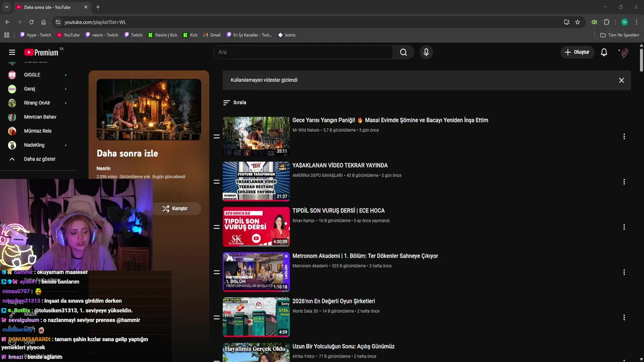Open options menu for YASAKLANAN VİDEO TEKRAR YAYINDA
The height and width of the screenshot is (362, 644).
(624, 182)
